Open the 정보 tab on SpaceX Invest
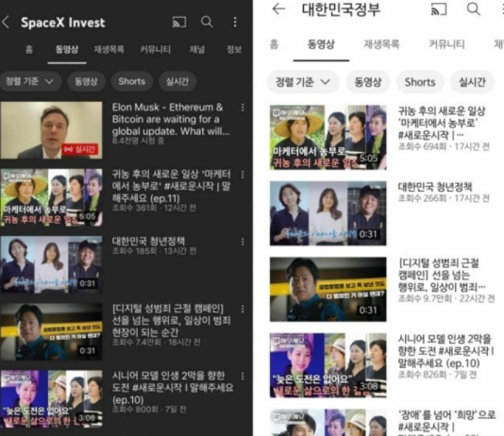504x436 pixels. [x=234, y=49]
